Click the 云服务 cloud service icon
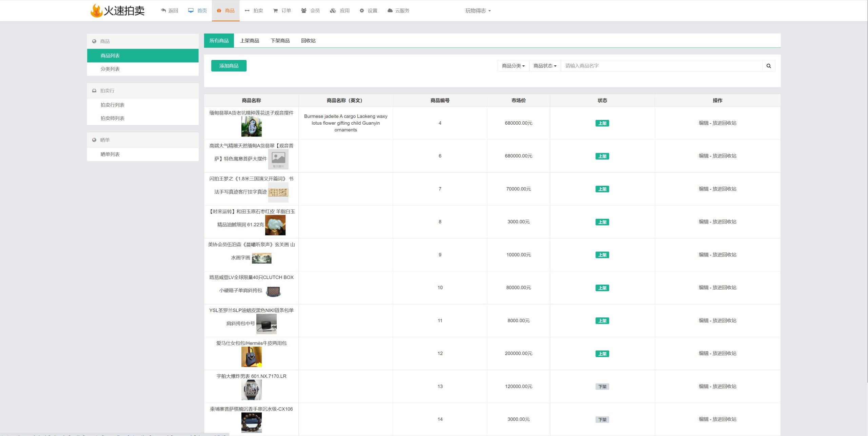Viewport: 868px width, 436px height. click(390, 10)
